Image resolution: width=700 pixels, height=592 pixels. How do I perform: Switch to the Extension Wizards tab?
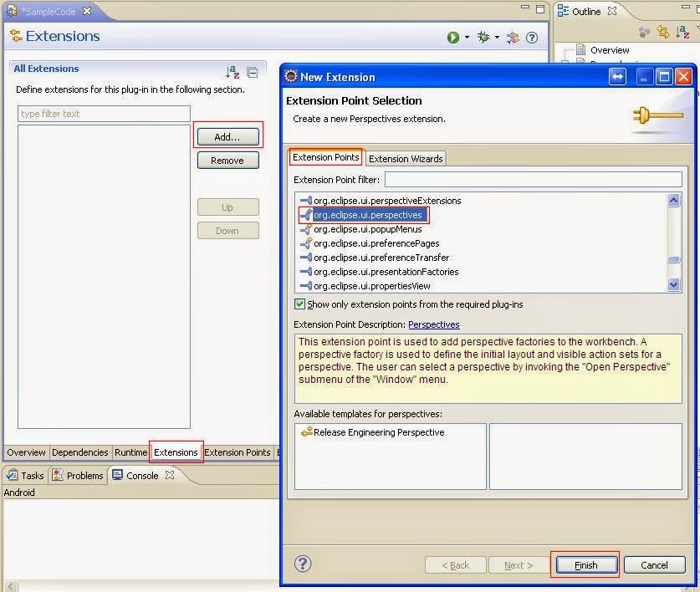click(406, 158)
